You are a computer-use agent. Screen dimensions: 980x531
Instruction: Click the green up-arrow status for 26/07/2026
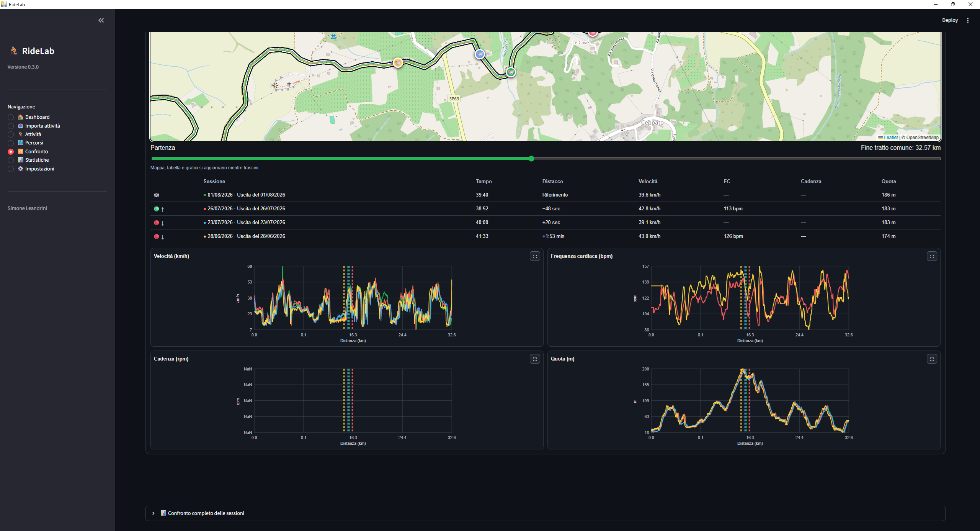(159, 209)
